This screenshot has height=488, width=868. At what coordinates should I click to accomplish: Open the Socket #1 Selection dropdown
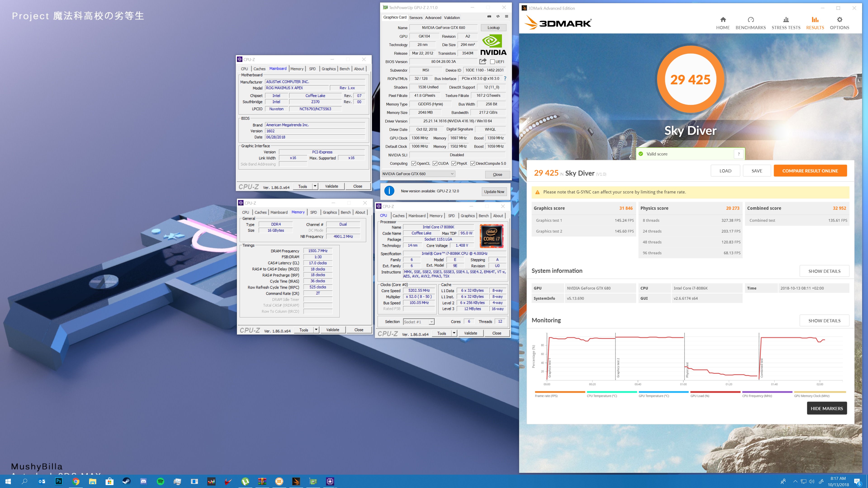(x=419, y=322)
